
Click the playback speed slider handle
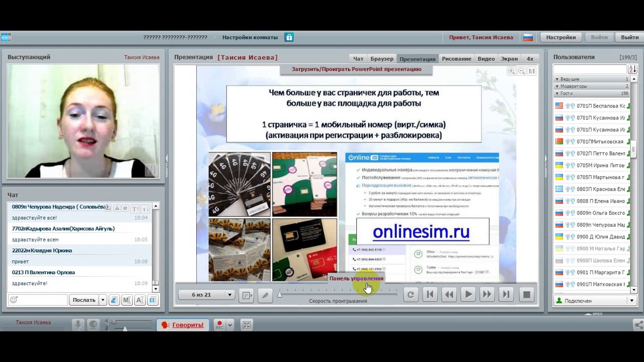(x=280, y=295)
